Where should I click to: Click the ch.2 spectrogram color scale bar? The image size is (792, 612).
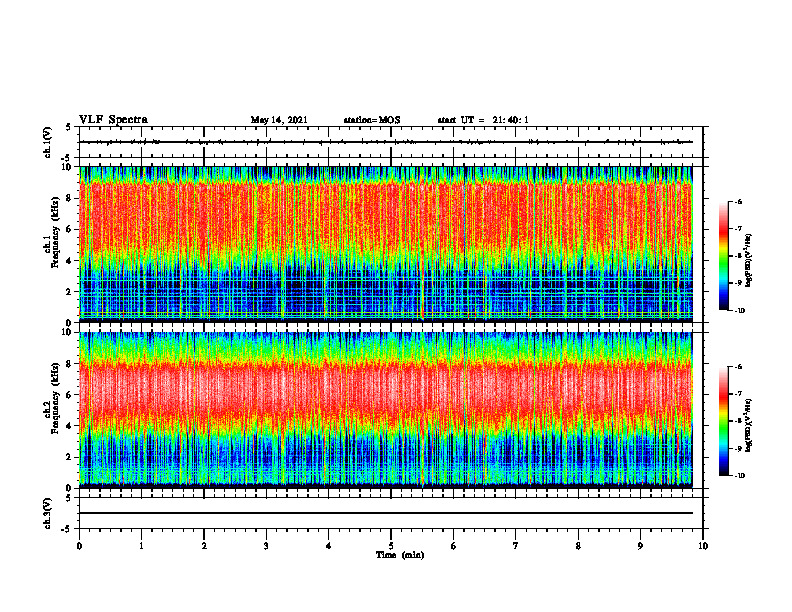tap(723, 421)
